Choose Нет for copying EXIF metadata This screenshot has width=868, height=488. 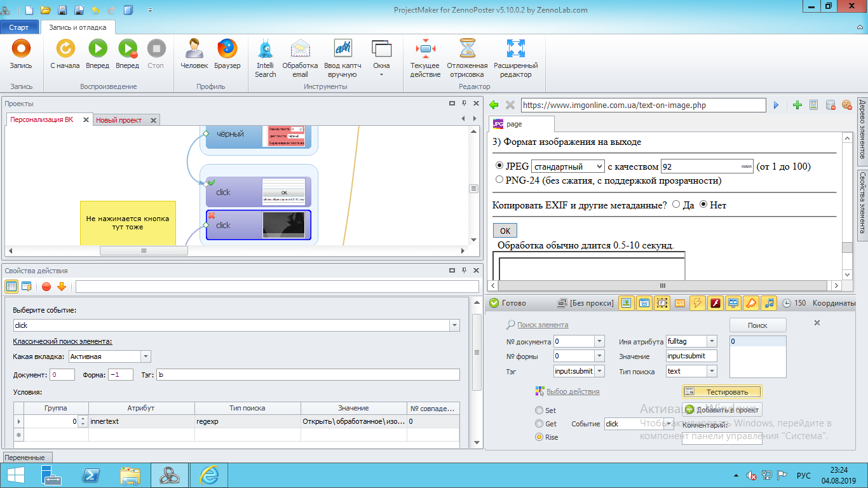point(703,205)
